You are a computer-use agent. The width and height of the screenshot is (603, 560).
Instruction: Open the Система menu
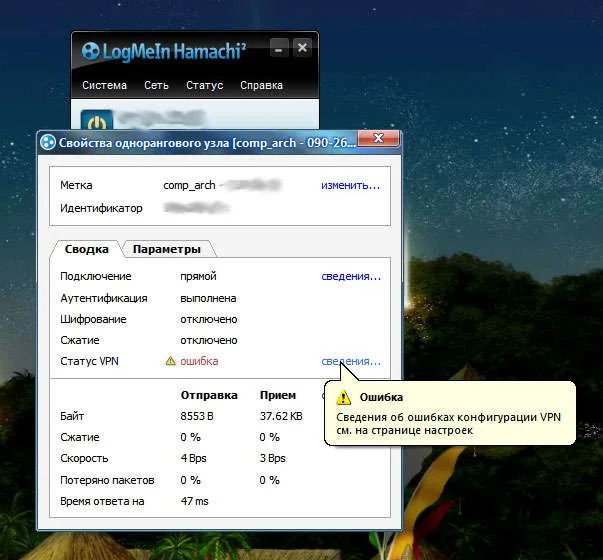(104, 85)
